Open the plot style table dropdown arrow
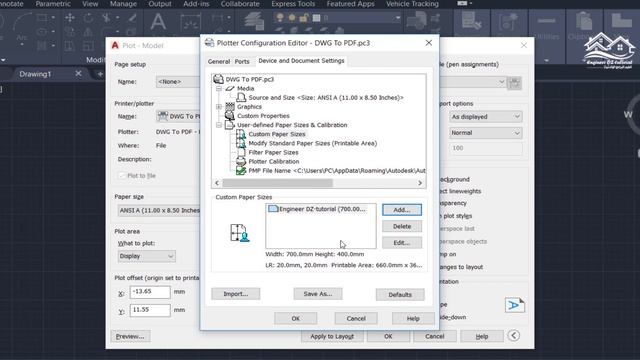 [x=501, y=82]
